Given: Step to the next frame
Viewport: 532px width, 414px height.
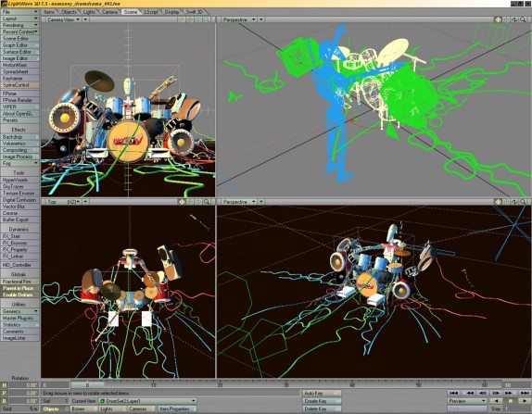Looking at the screenshot, I should click(x=496, y=393).
